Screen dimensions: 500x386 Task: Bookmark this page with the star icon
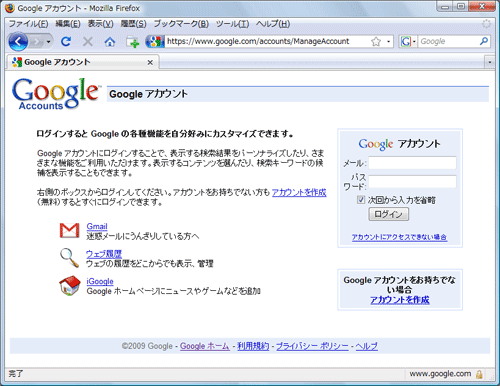pos(376,41)
